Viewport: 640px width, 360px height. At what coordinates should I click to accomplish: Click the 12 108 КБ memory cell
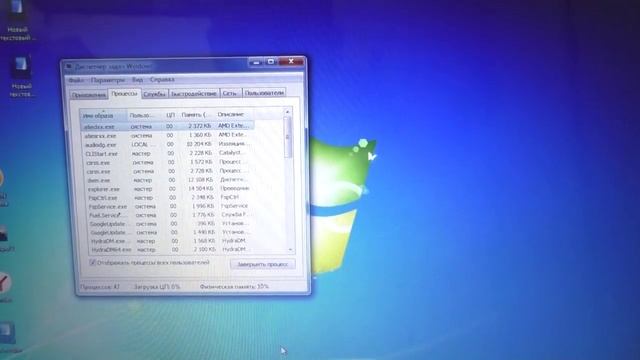(x=200, y=180)
